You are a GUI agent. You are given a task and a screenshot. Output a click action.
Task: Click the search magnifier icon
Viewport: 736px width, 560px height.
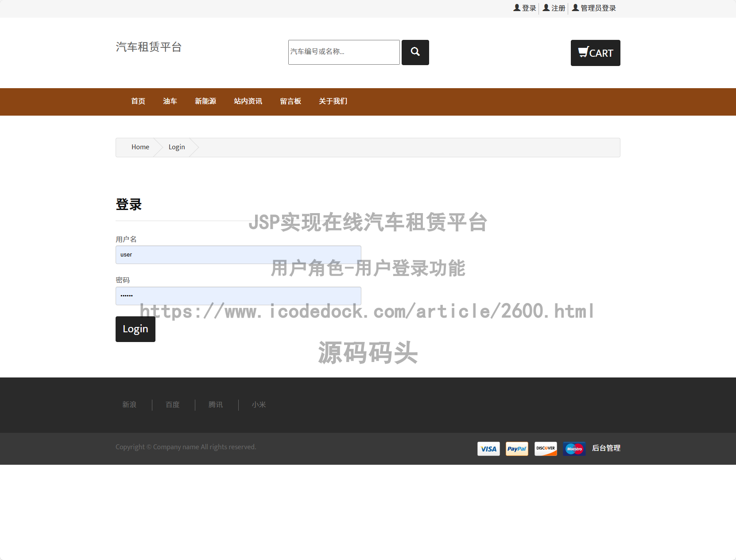pos(415,52)
